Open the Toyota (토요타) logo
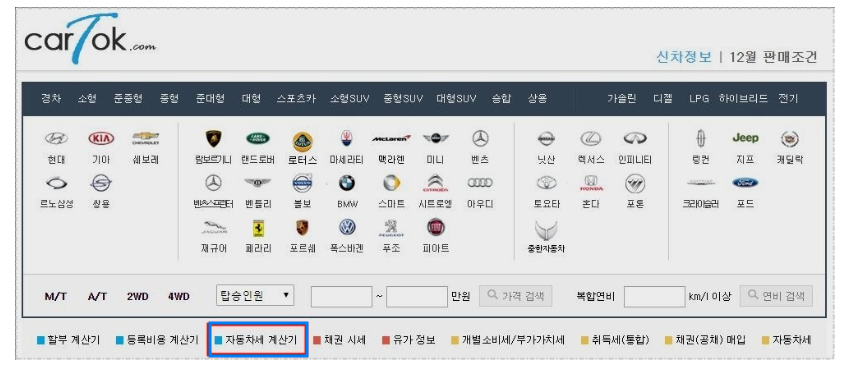The width and height of the screenshot is (845, 374). tap(546, 183)
